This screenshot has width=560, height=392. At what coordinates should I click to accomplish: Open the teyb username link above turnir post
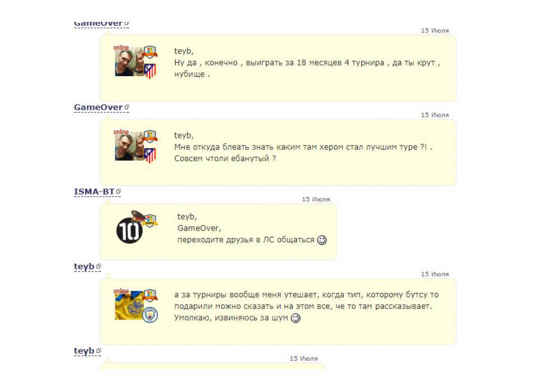[x=85, y=267]
